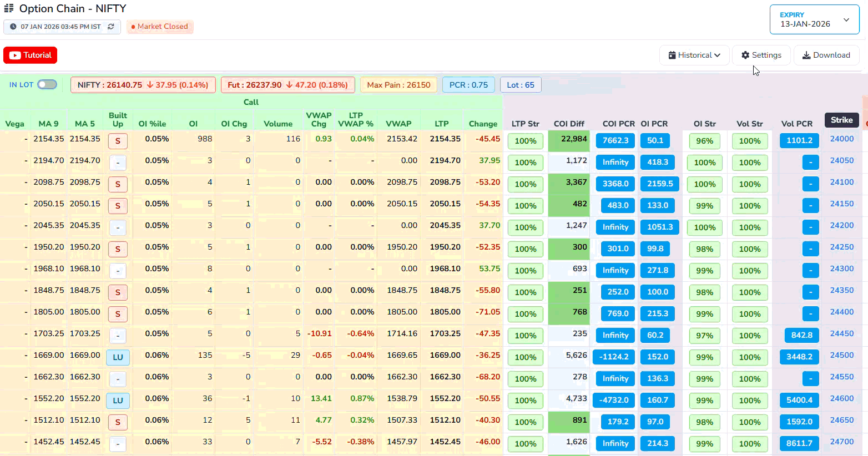868x456 pixels.
Task: Click the refresh icon beside the timestamp
Action: (x=111, y=27)
